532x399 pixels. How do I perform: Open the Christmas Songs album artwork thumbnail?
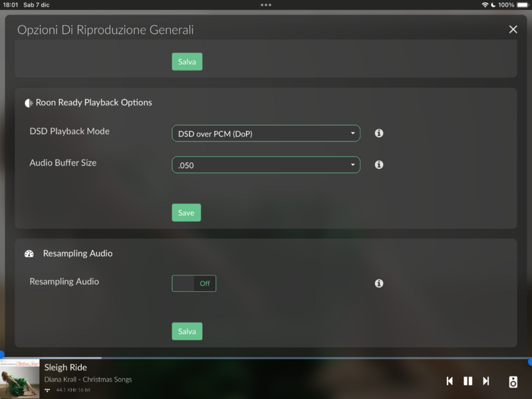pyautogui.click(x=20, y=379)
